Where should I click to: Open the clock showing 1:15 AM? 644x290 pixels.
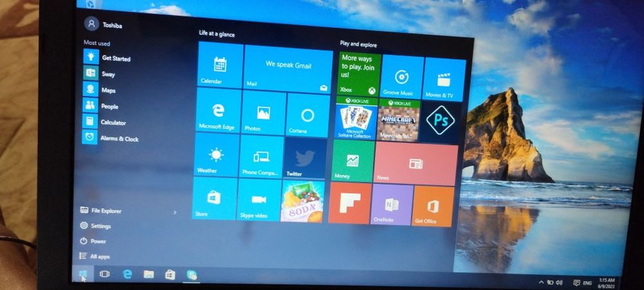[607, 283]
